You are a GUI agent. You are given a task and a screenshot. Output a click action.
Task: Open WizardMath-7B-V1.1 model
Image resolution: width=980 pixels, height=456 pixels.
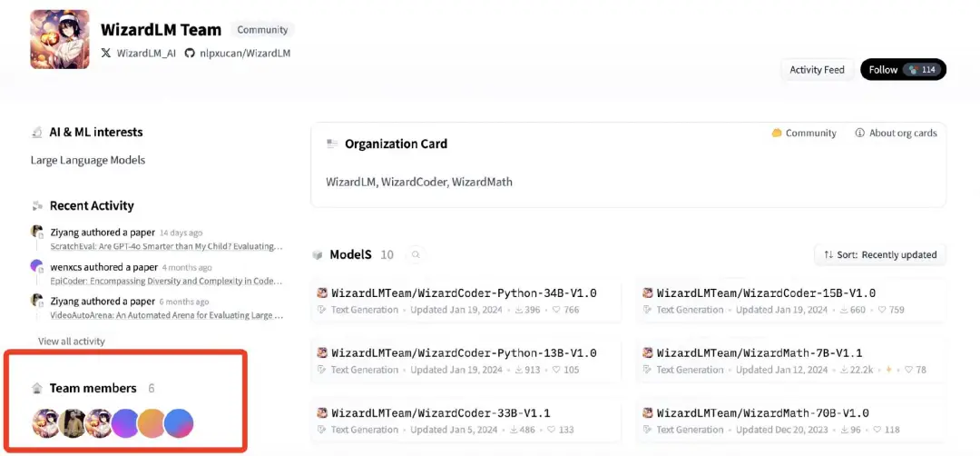[x=759, y=353]
